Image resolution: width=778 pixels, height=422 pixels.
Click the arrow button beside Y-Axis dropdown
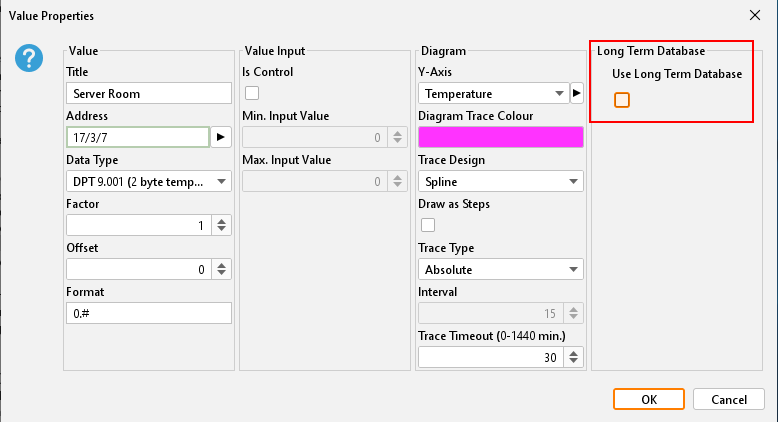coord(576,94)
